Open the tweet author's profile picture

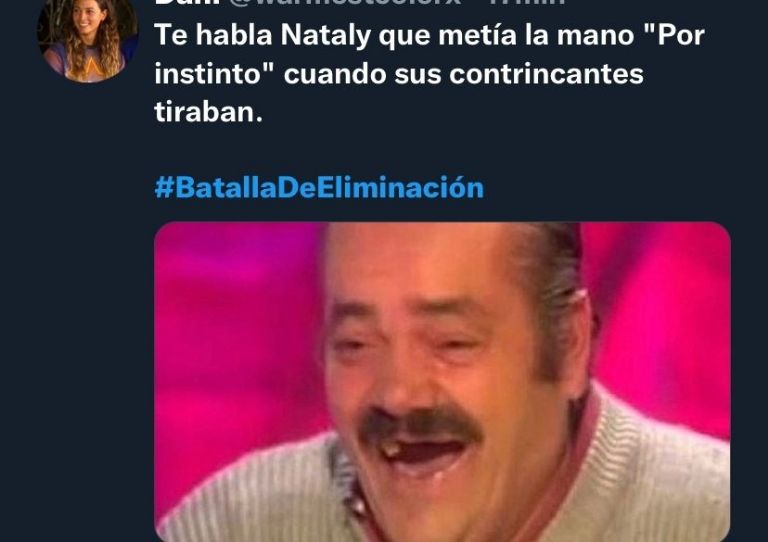(87, 37)
